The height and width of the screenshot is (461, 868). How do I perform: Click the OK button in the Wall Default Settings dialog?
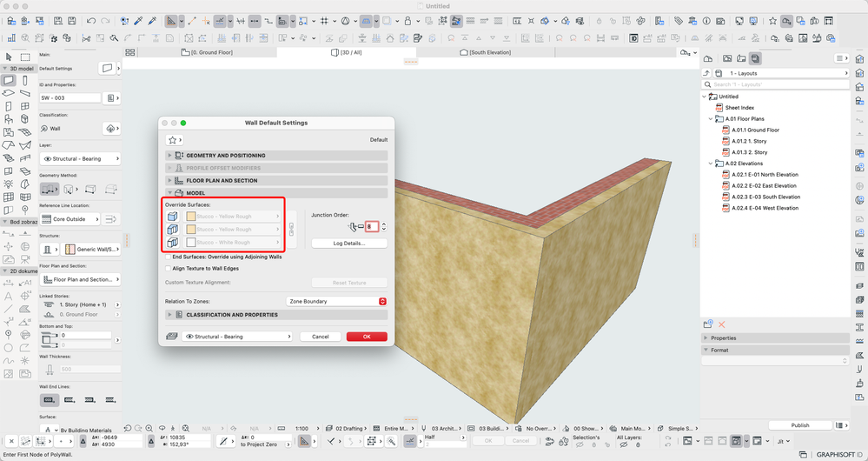click(367, 337)
